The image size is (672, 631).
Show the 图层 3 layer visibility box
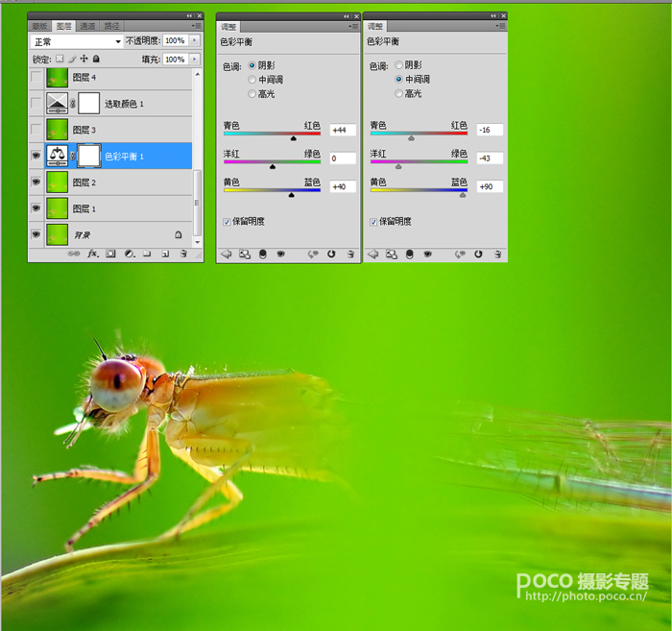tap(36, 130)
